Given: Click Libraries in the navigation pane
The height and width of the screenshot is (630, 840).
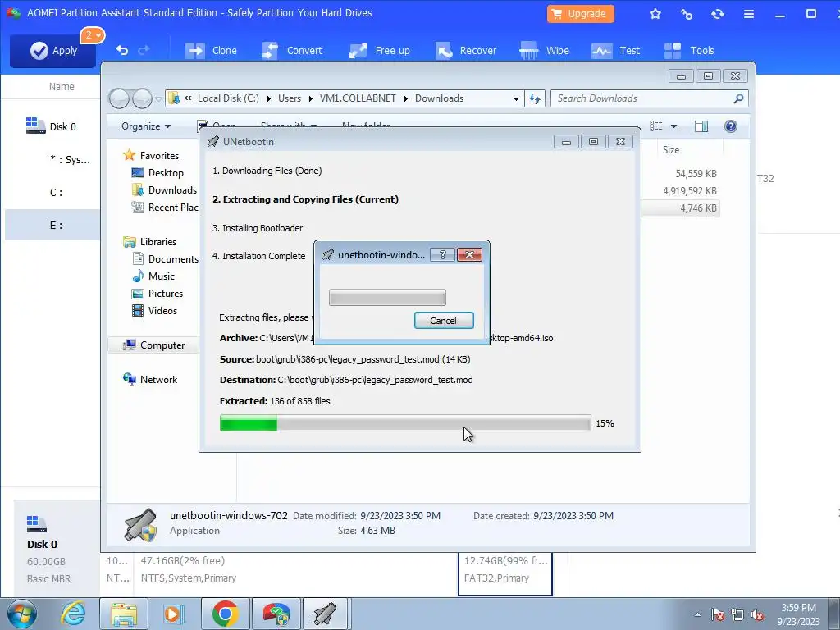Looking at the screenshot, I should click(x=158, y=242).
